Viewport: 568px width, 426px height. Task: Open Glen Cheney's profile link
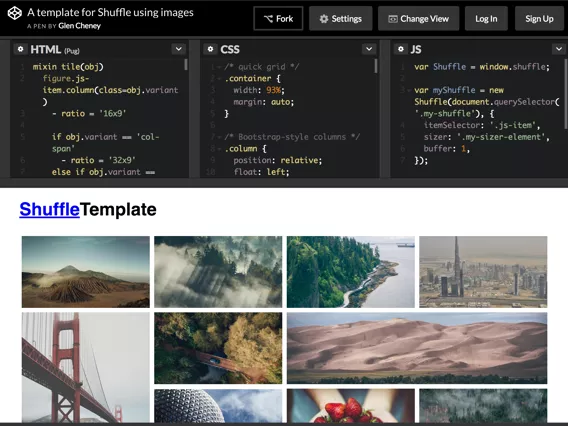pyautogui.click(x=79, y=26)
